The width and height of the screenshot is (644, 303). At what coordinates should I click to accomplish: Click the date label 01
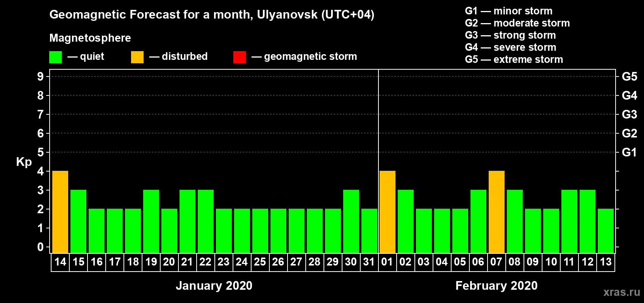pyautogui.click(x=387, y=262)
